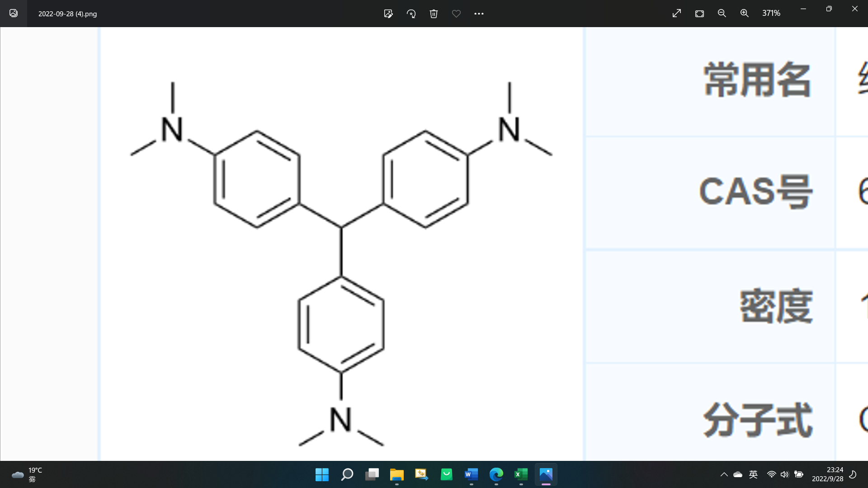868x488 pixels.
Task: Open File Explorer from taskbar
Action: [x=396, y=474]
